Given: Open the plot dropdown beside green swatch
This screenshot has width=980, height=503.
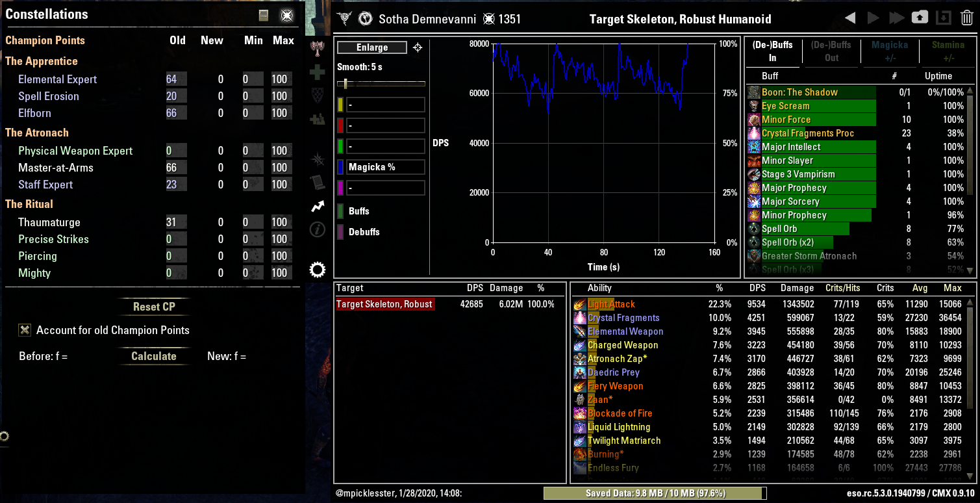Looking at the screenshot, I should (385, 146).
